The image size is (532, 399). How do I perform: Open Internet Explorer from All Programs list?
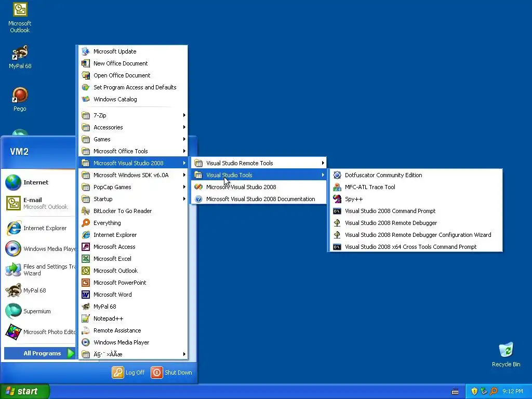133,235
